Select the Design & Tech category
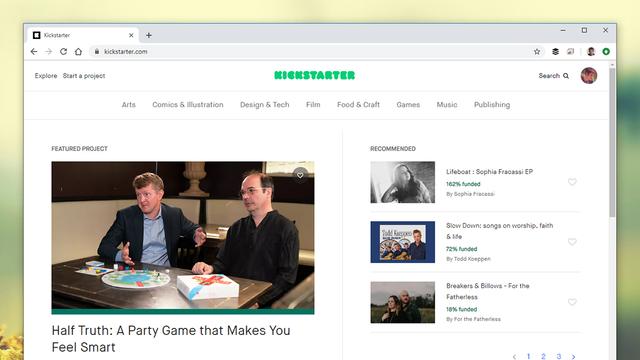 point(264,104)
